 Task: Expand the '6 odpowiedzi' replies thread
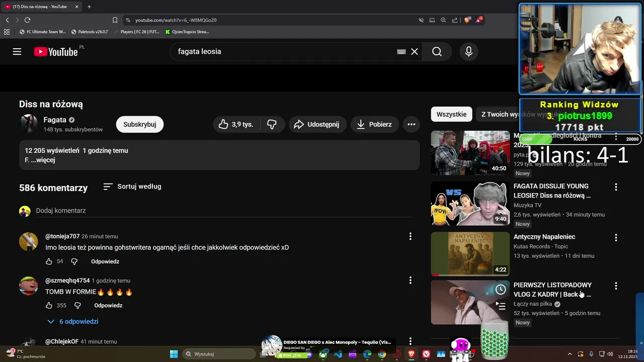coord(73,321)
